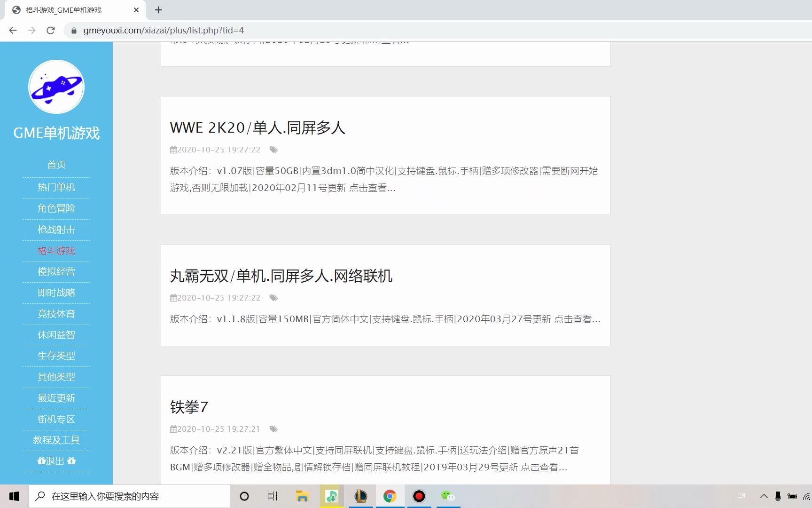Click the EN language indicator

(742, 495)
